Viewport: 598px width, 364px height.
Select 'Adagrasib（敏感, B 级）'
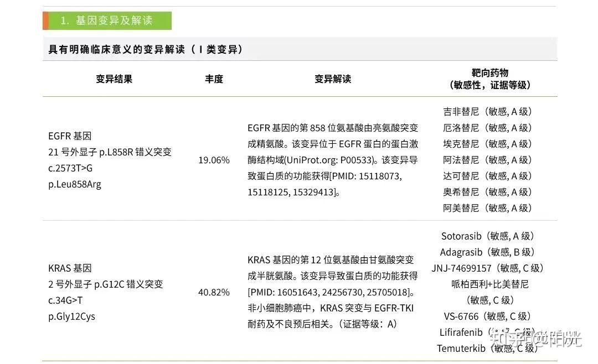coord(488,252)
